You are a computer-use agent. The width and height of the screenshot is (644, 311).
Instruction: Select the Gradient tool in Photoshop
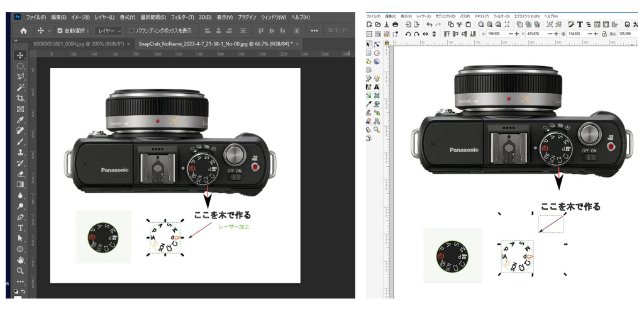click(x=19, y=184)
